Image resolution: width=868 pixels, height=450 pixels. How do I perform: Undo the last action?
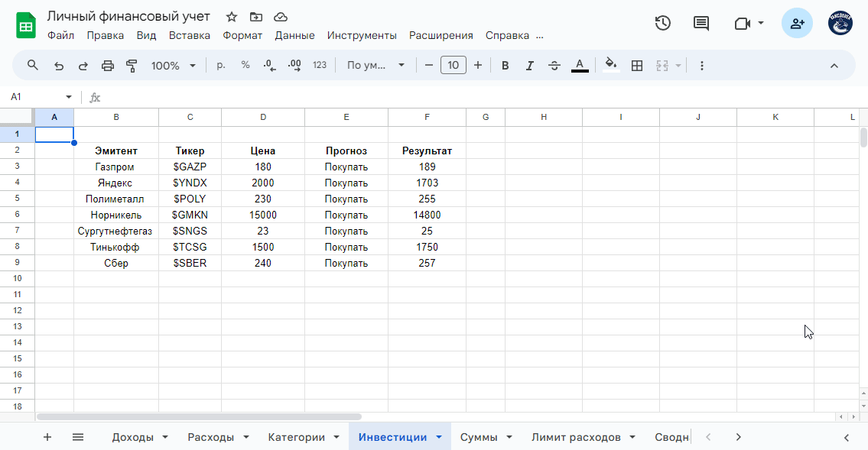point(59,66)
